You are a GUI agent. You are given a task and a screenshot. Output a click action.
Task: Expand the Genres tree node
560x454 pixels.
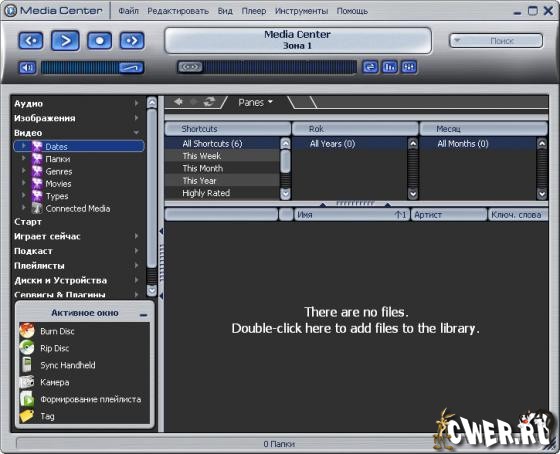(x=24, y=171)
